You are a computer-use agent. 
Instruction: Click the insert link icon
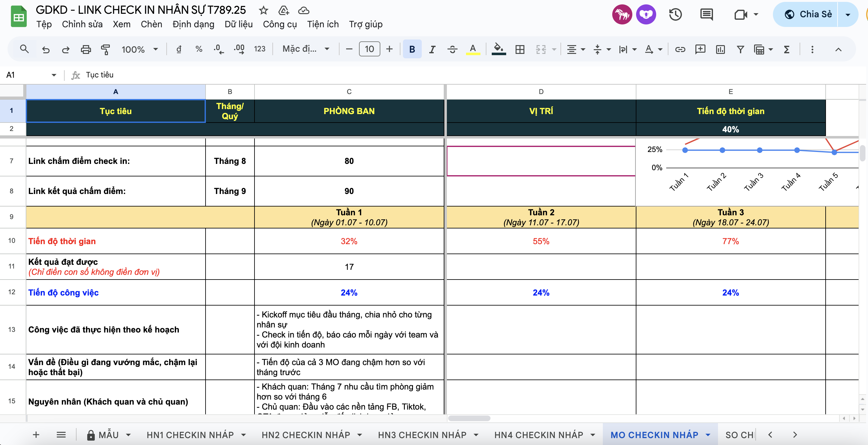[680, 50]
